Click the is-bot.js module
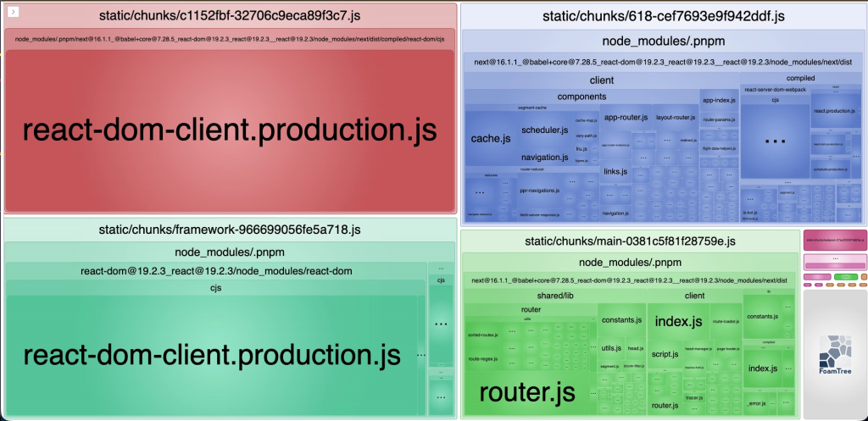The height and width of the screenshot is (421, 868). [749, 213]
